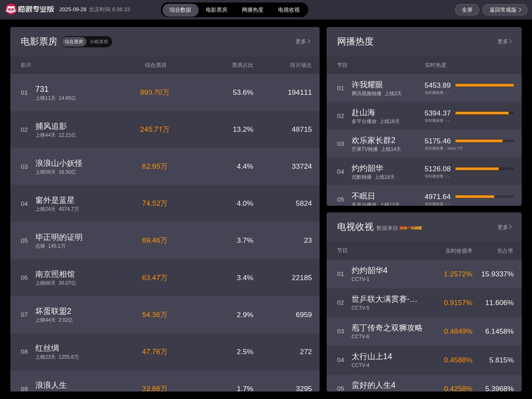Click the 返回常规版 button
Image resolution: width=532 pixels, height=399 pixels.
[505, 10]
